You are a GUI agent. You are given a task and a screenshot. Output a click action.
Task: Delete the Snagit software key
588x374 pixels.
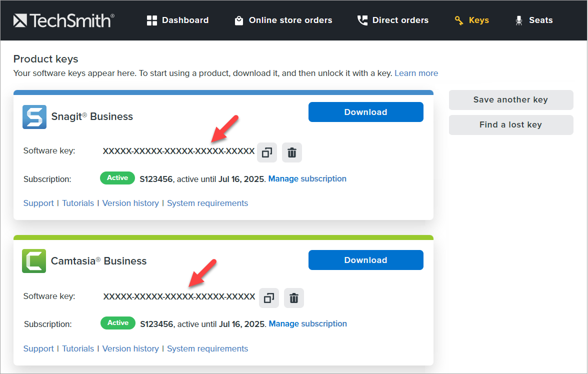tap(292, 152)
